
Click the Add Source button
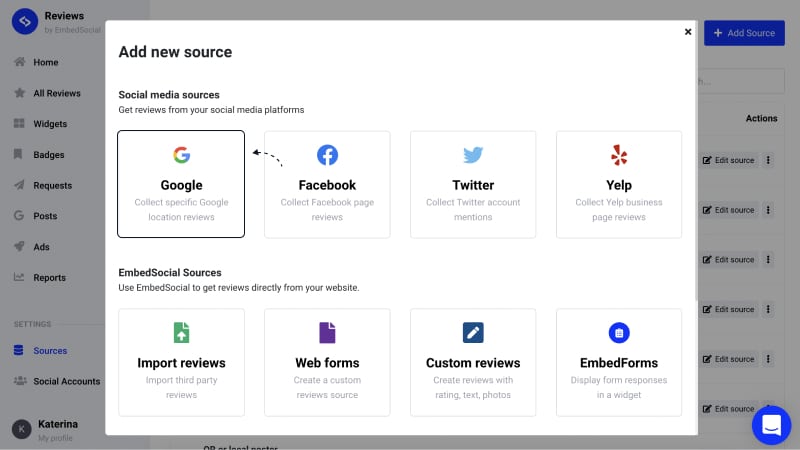click(x=744, y=33)
